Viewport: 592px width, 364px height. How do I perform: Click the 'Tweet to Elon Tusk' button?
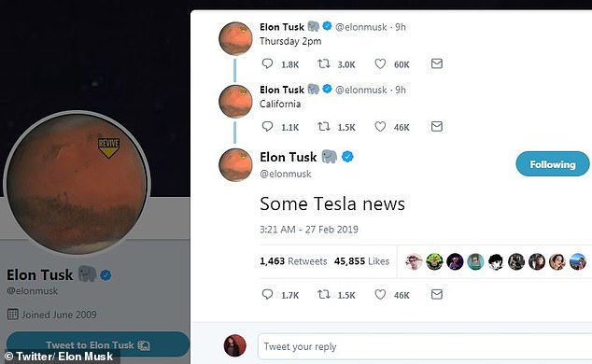tap(98, 344)
